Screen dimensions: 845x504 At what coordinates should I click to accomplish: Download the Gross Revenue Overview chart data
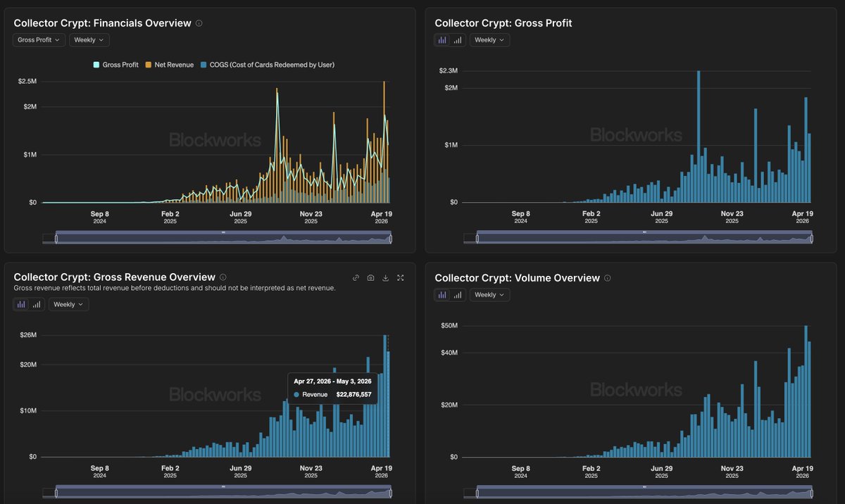(386, 278)
